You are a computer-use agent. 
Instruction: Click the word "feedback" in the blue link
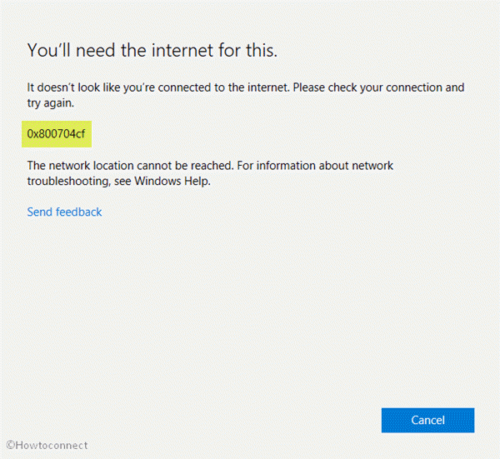[x=79, y=212]
